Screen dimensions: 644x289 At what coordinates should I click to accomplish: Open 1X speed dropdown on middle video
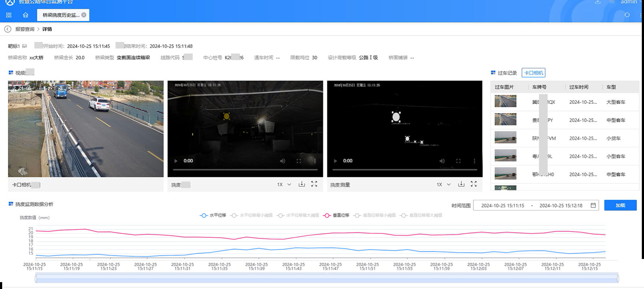[x=284, y=184]
